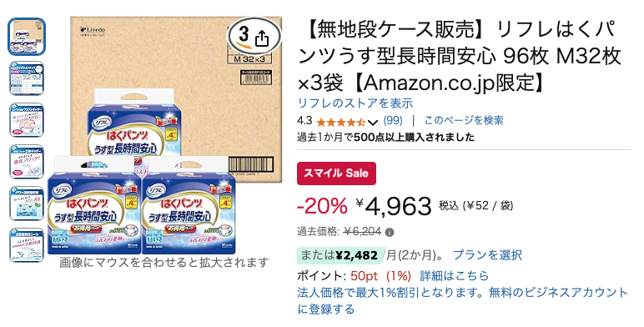This screenshot has height=327, width=644.
Task: Click the または¥2,482 monthly payment badge
Action: point(341,255)
